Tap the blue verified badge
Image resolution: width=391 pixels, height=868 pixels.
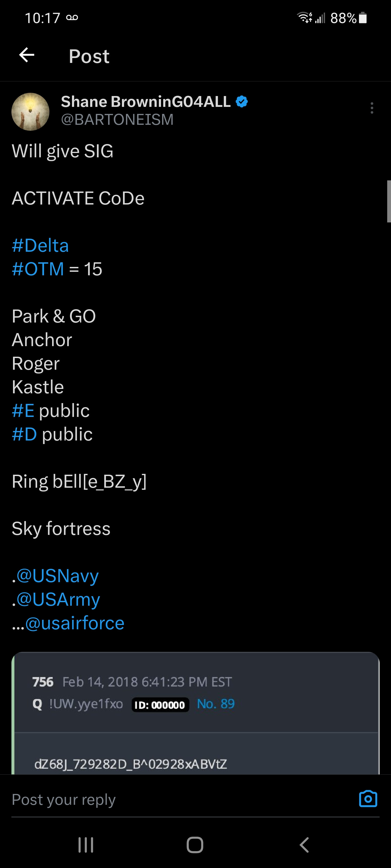click(242, 101)
